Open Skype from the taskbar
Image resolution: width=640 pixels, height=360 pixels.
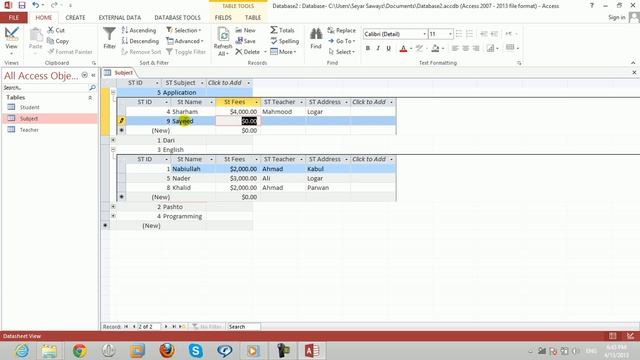tap(196, 351)
